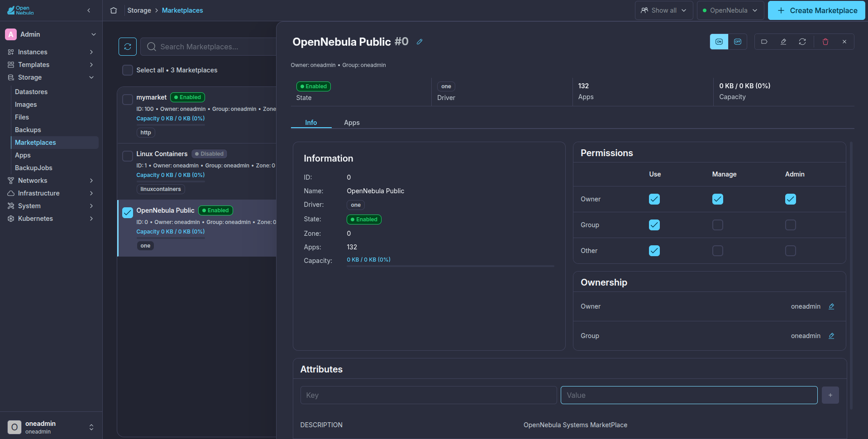Open Backups in sidebar
Screen dimensions: 868x439
[28, 130]
